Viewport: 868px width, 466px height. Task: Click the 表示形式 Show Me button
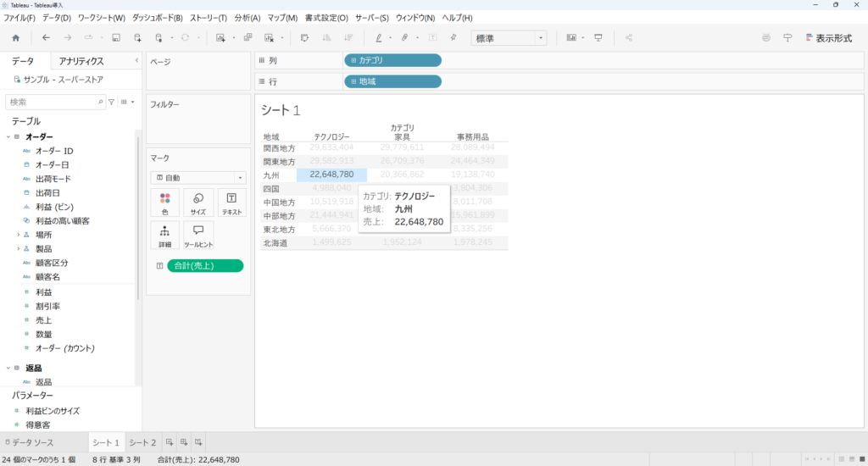(828, 38)
